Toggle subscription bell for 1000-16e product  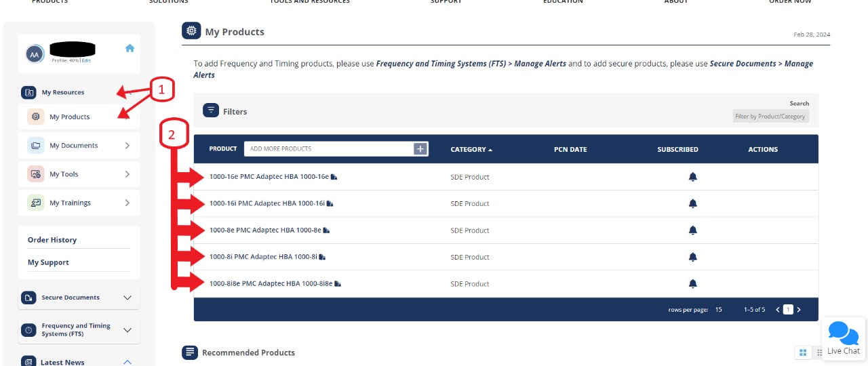point(692,177)
